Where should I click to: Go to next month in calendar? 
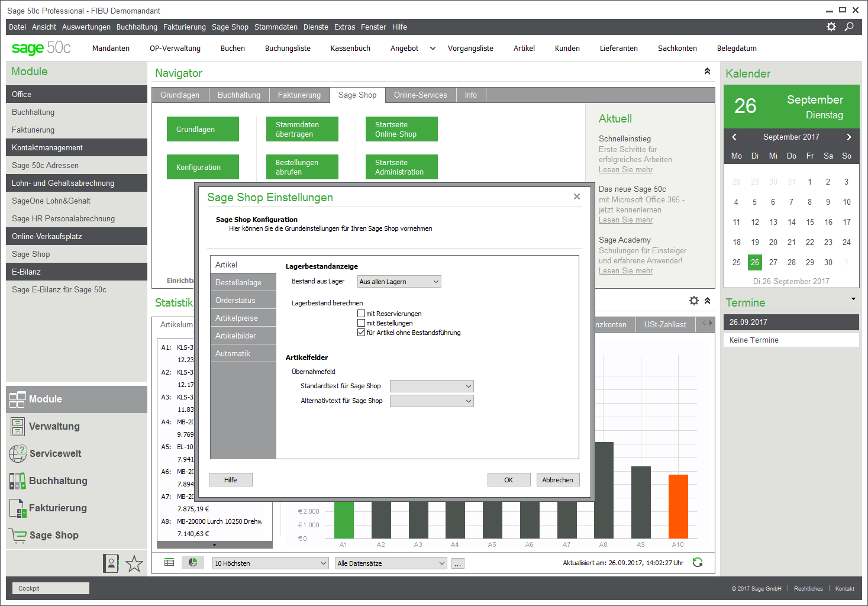(849, 137)
